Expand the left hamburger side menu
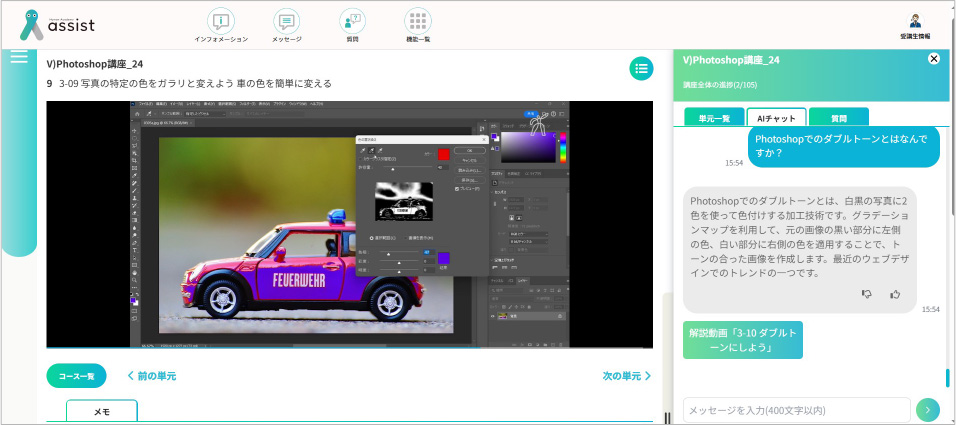 click(19, 58)
